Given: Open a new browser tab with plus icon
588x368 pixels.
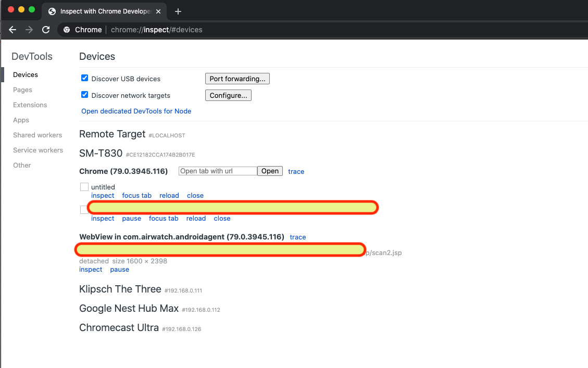Looking at the screenshot, I should point(178,11).
